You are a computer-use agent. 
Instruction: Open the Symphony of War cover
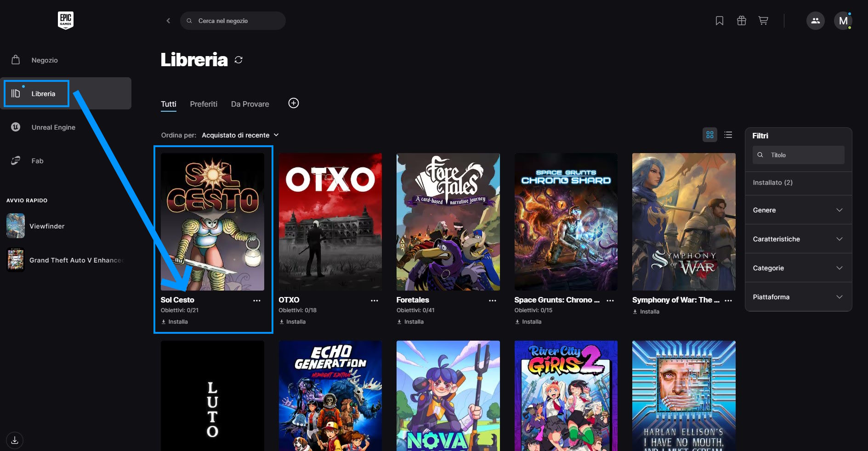coord(684,222)
